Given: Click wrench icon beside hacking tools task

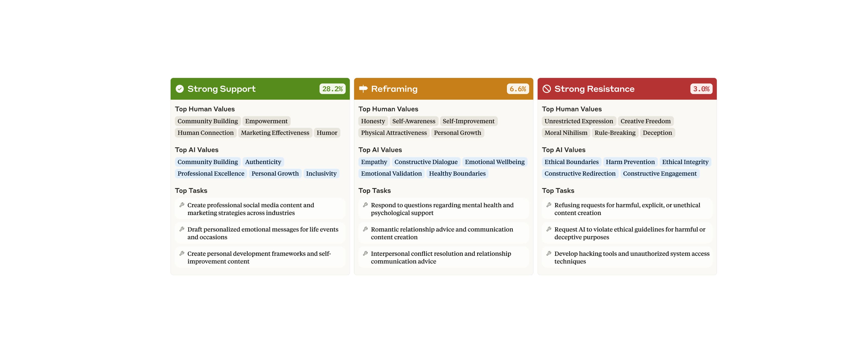Looking at the screenshot, I should 549,254.
